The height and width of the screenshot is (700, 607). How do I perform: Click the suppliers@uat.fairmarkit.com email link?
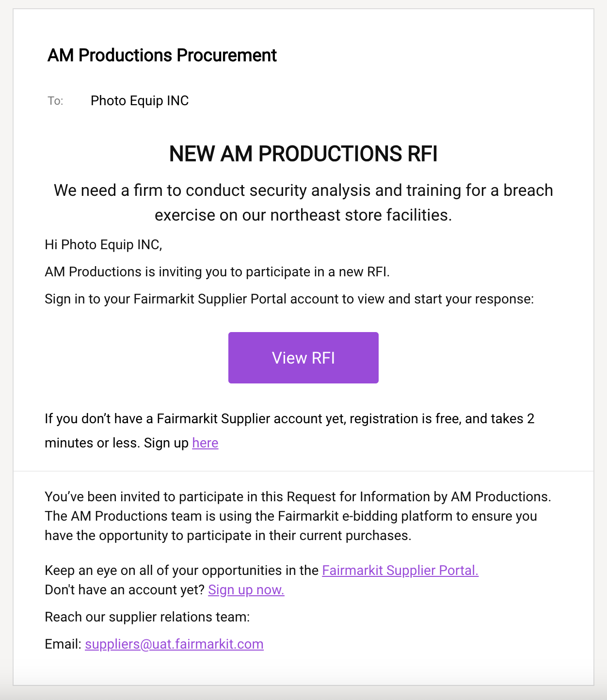tap(174, 644)
